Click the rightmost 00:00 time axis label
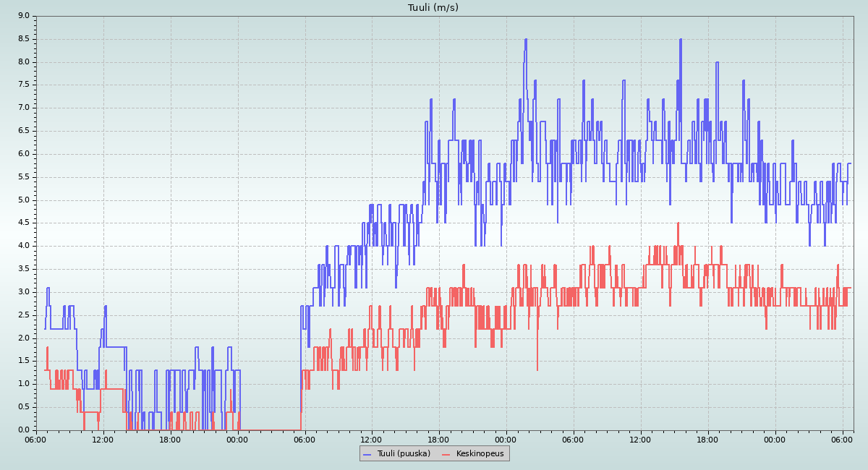868x470 pixels. 775,439
